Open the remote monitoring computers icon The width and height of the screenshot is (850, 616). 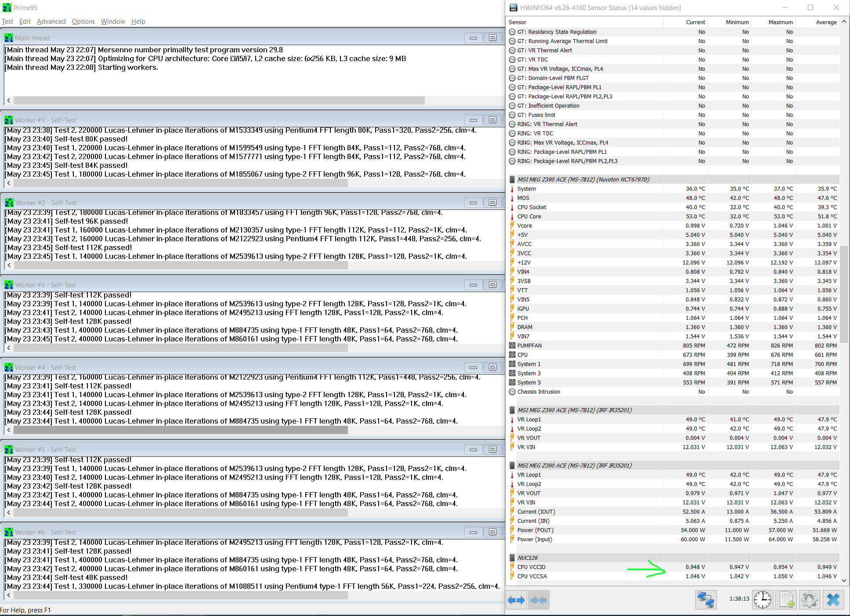click(x=706, y=600)
